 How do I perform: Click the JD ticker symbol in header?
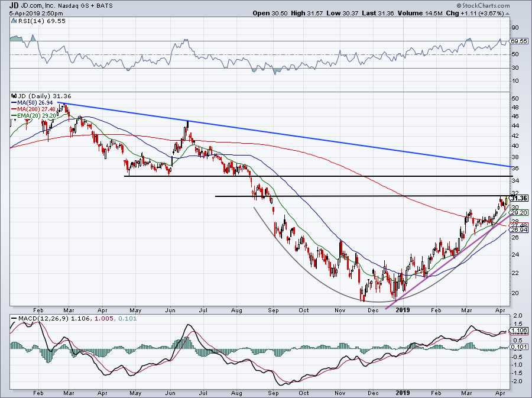tap(14, 6)
